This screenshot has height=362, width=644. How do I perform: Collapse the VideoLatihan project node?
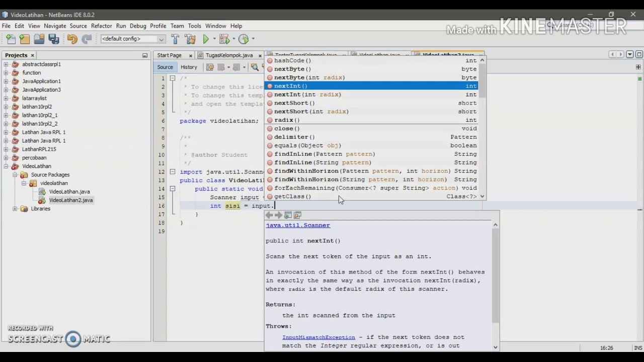(x=6, y=166)
